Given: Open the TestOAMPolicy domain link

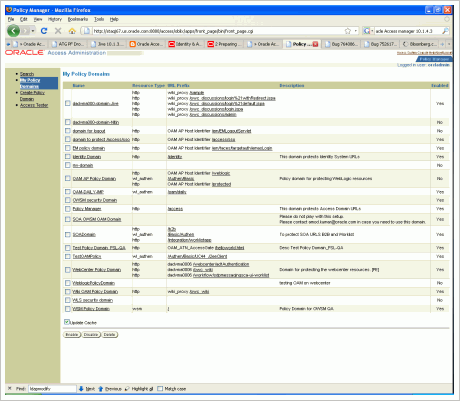Looking at the screenshot, I should click(87, 256).
